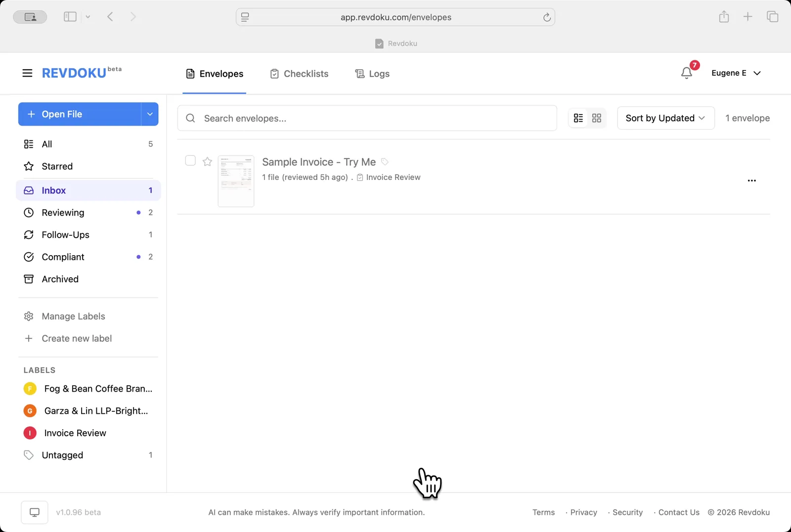The image size is (791, 532).
Task: Open the Sort by Updated dropdown
Action: (665, 118)
